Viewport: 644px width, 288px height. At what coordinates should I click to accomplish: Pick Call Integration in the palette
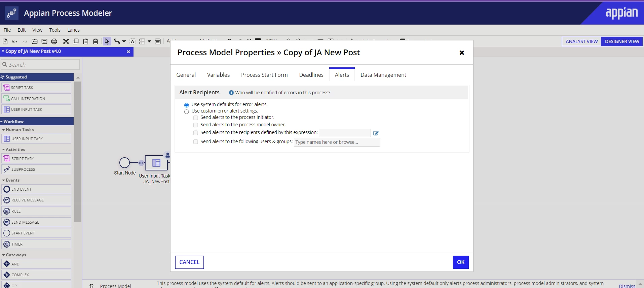pos(36,99)
